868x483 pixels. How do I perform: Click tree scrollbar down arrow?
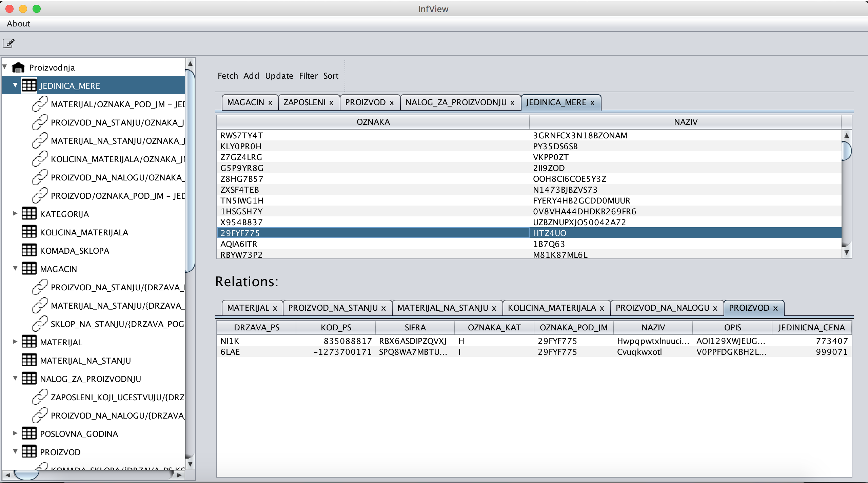click(x=190, y=464)
